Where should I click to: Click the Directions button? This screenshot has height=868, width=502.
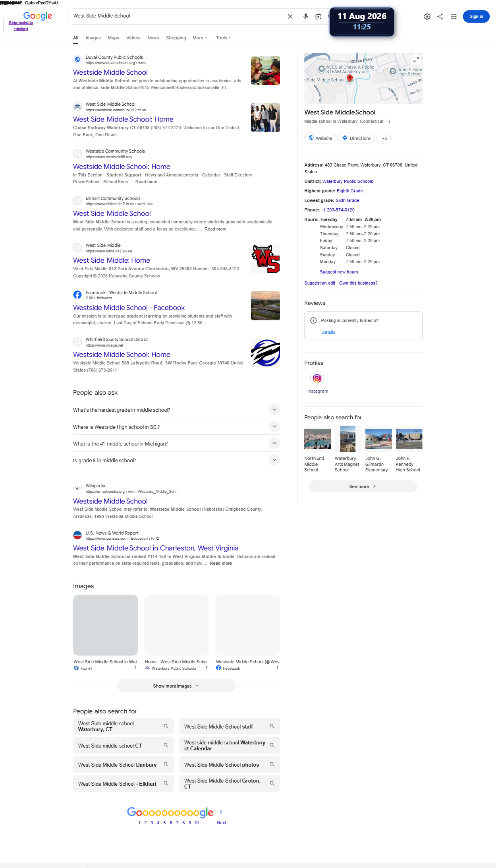(356, 138)
